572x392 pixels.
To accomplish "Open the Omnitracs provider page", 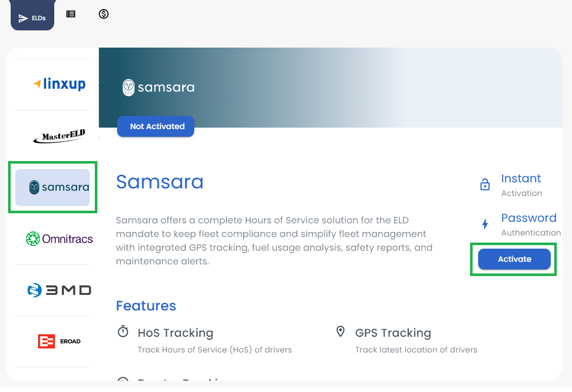I will point(59,239).
